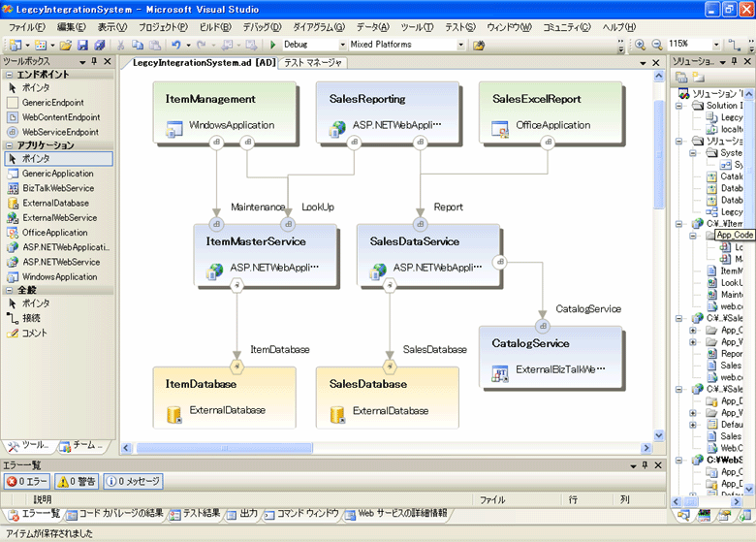Open document tab list dropdown arrow
The image size is (756, 542).
click(643, 63)
